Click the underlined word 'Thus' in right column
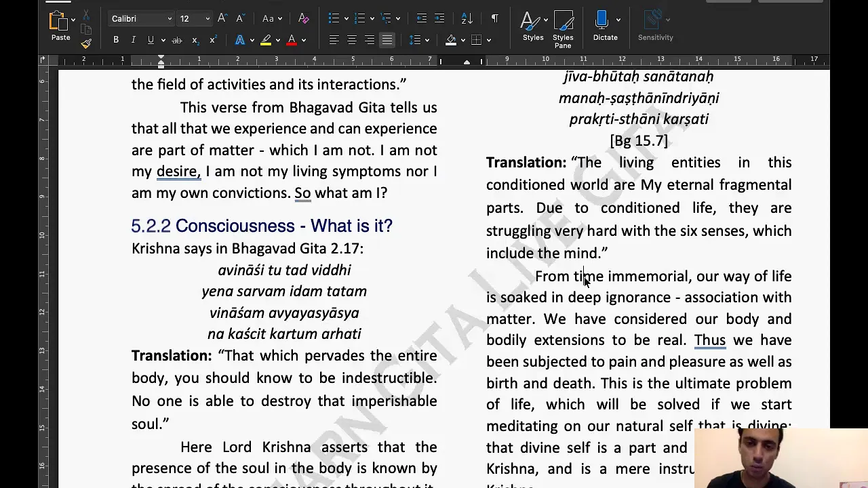Image resolution: width=868 pixels, height=488 pixels. point(710,340)
